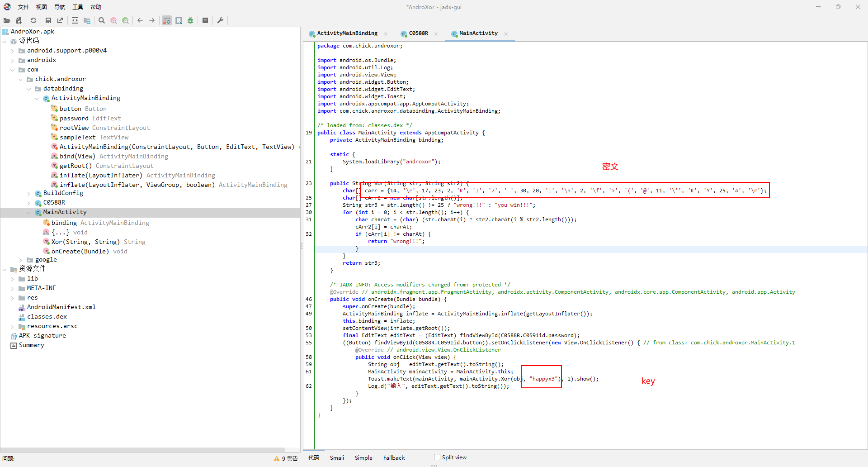This screenshot has height=467, width=868.
Task: Click the Quark analysis icon
Action: pyautogui.click(x=179, y=20)
